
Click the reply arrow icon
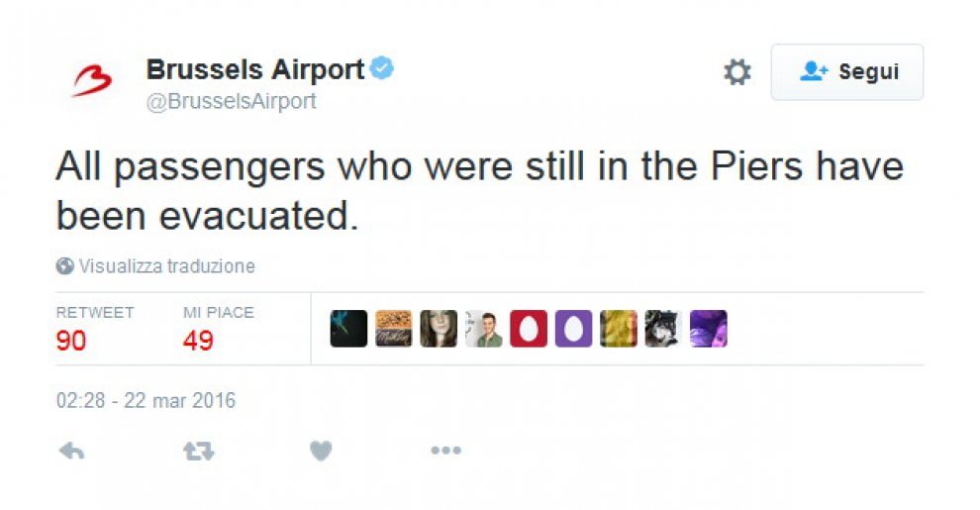[x=71, y=451]
